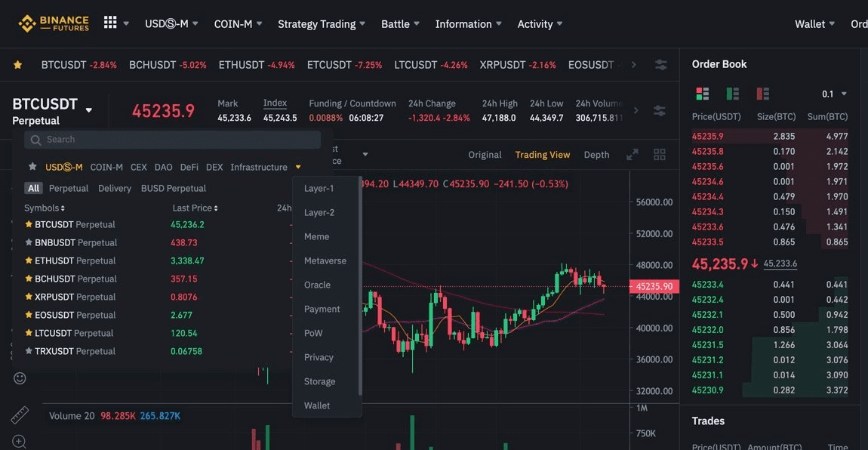Viewport: 868px width, 450px height.
Task: Sort list by Symbols column
Action: [45, 208]
